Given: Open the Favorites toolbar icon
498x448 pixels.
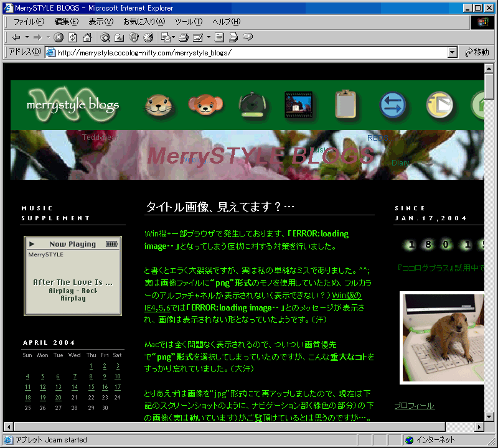Looking at the screenshot, I should tap(119, 37).
